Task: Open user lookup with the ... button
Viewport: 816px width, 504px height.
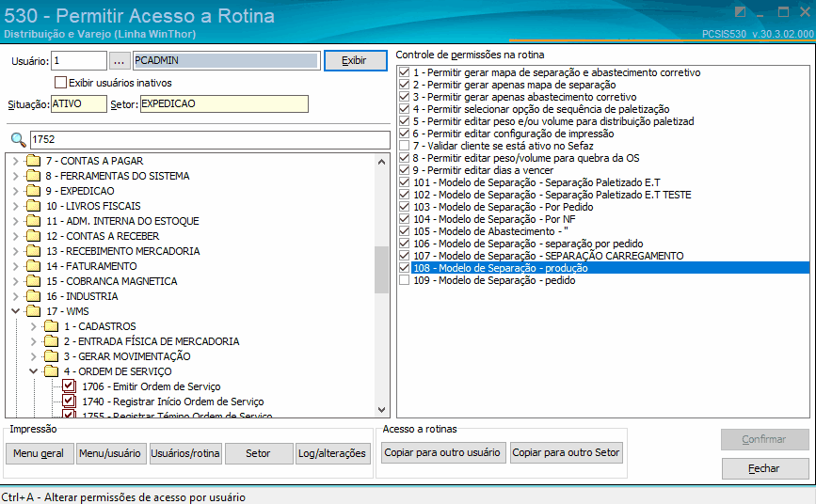Action: 119,61
